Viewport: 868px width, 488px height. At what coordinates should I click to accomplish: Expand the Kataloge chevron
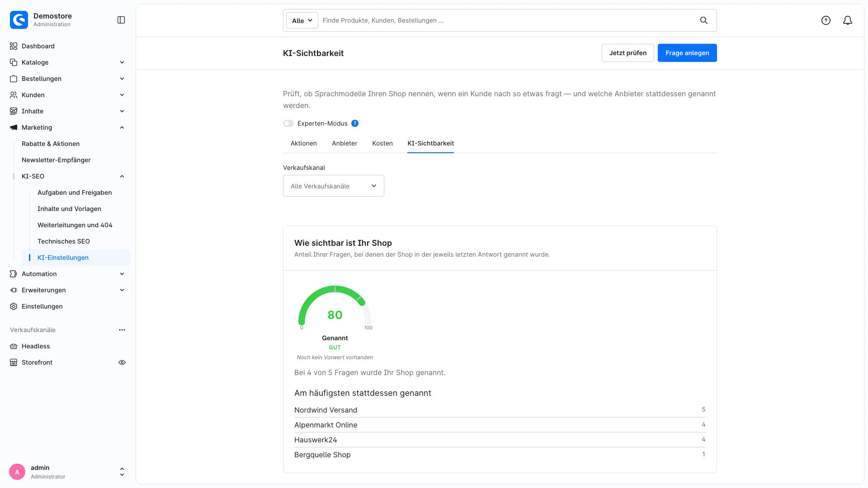pos(122,62)
